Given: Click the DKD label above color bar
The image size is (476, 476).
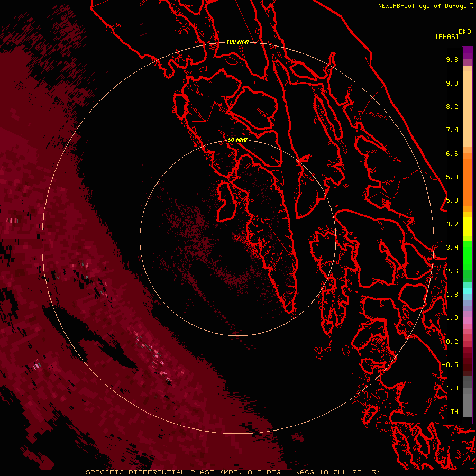Looking at the screenshot, I should (465, 32).
